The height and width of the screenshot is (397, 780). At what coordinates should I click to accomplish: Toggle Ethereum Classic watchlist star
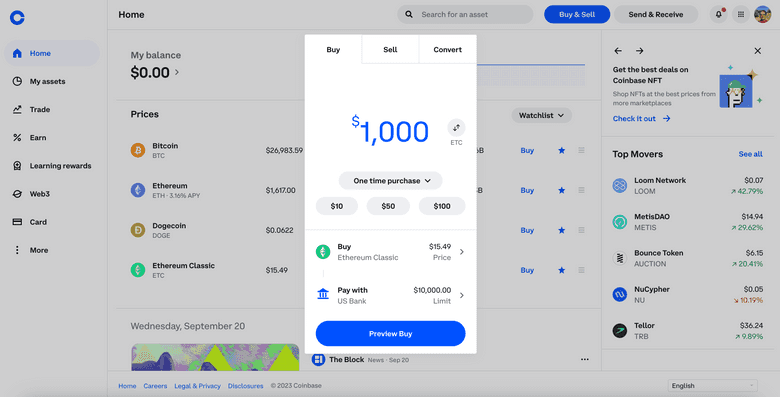[562, 270]
